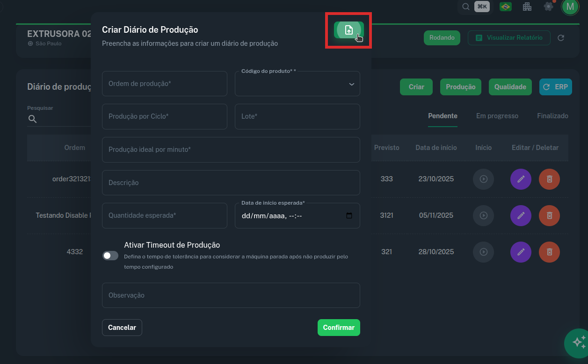This screenshot has height=364, width=588.
Task: Click the Brazil flag language icon
Action: [x=505, y=7]
